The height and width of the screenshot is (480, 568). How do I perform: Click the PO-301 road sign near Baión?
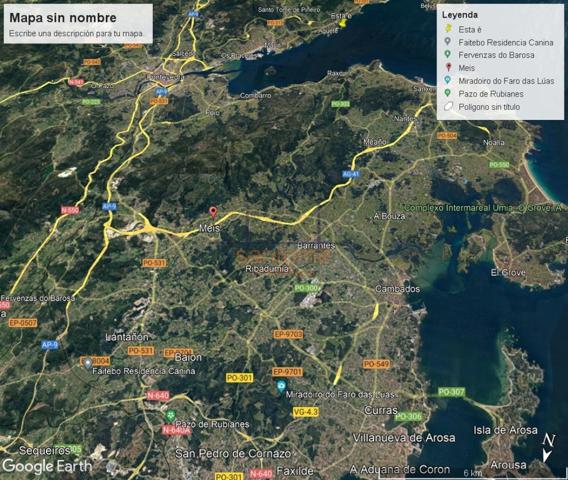[239, 378]
